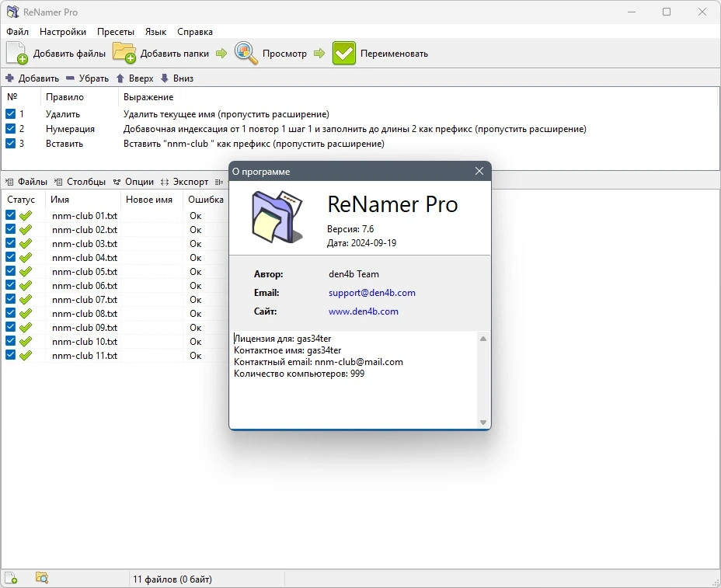
Task: Uncheck file nnm-club 09.txt checkbox
Action: pyautogui.click(x=11, y=327)
